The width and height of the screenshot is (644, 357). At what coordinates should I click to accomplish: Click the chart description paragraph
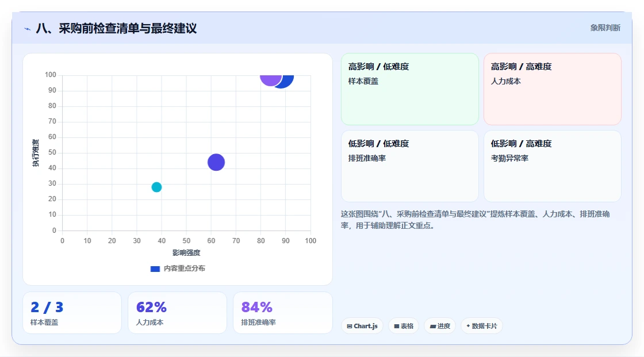click(x=475, y=220)
